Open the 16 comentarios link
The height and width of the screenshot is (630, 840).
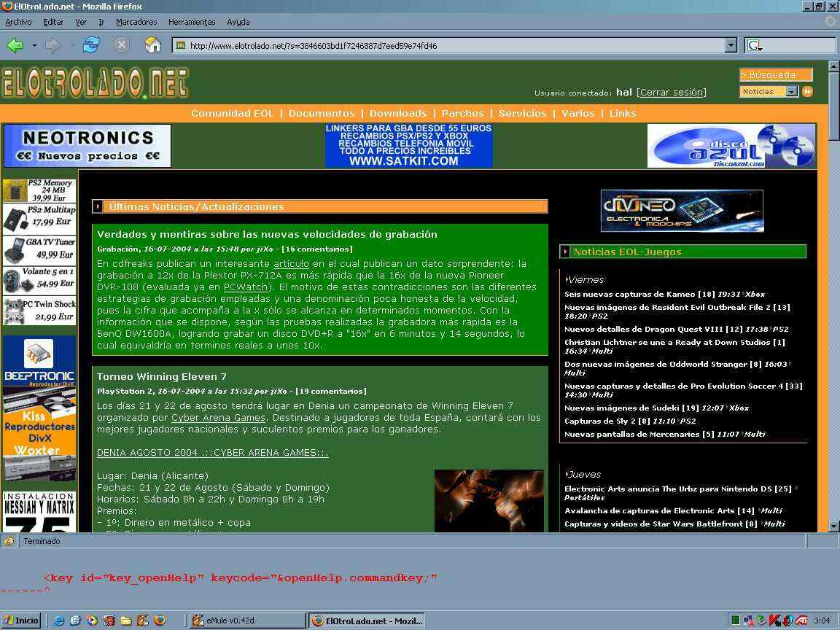click(316, 249)
